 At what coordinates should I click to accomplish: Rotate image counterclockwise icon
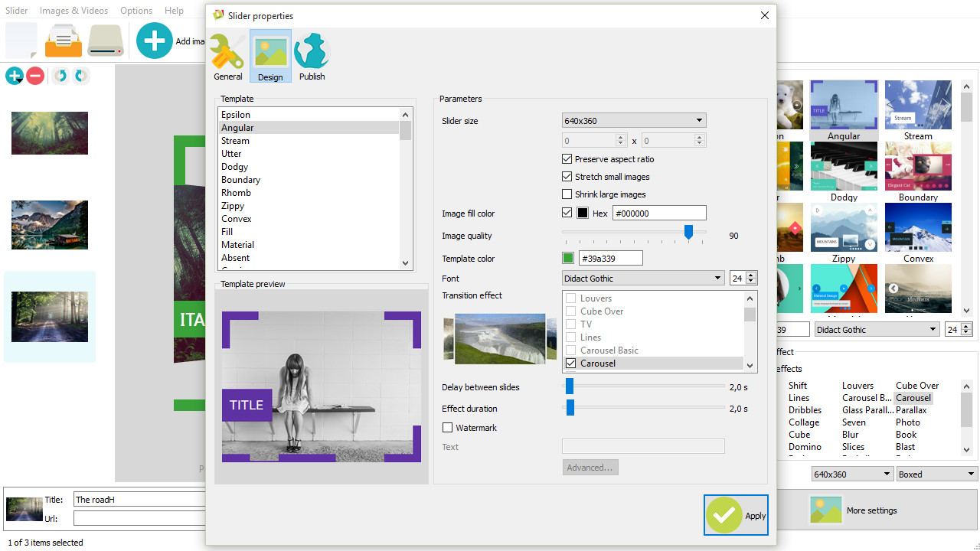point(60,76)
